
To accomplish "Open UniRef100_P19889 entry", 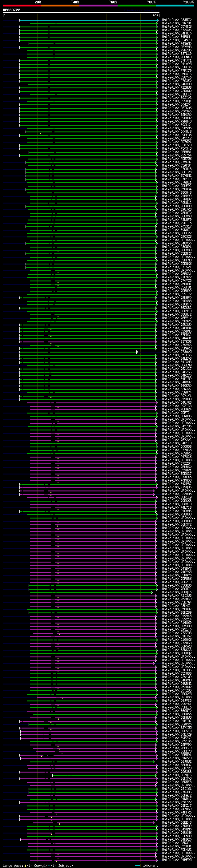I will [177, 399].
